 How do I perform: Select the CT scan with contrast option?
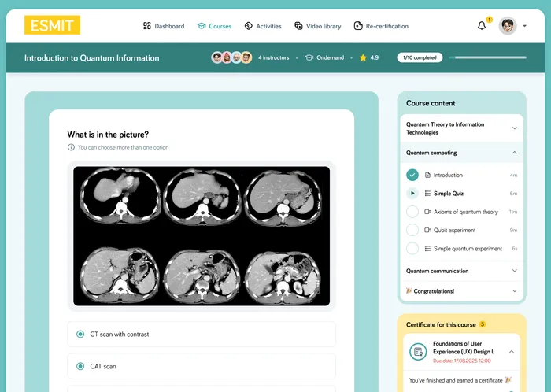click(x=202, y=334)
